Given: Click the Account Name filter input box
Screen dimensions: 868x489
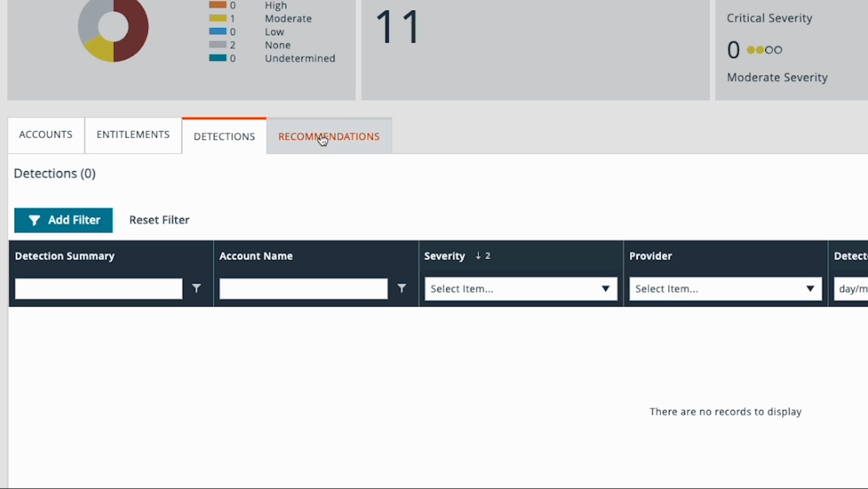Looking at the screenshot, I should [x=303, y=289].
